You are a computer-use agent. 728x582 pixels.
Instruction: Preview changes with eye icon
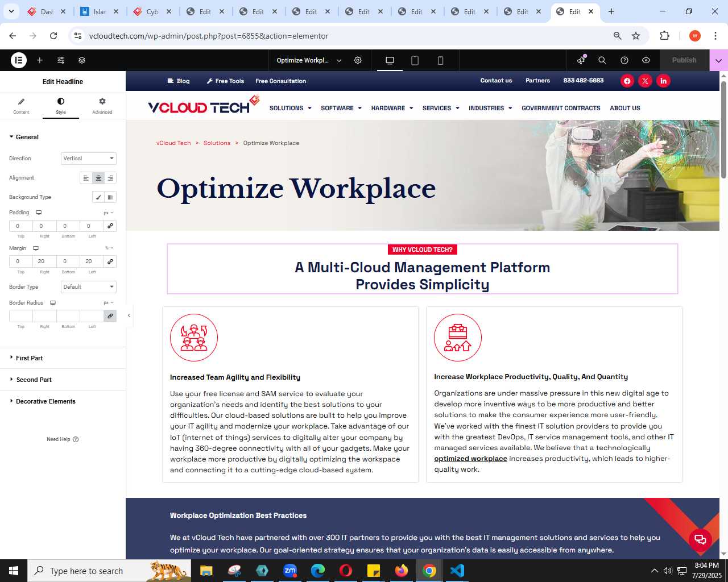[x=646, y=60]
